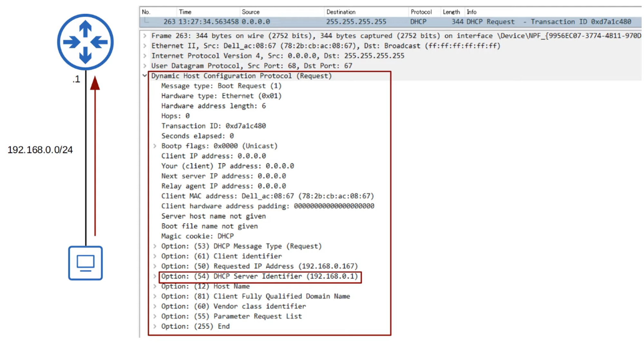This screenshot has height=343, width=644.
Task: Expand Option 54 DHCP Server Identifier
Action: [x=155, y=276]
